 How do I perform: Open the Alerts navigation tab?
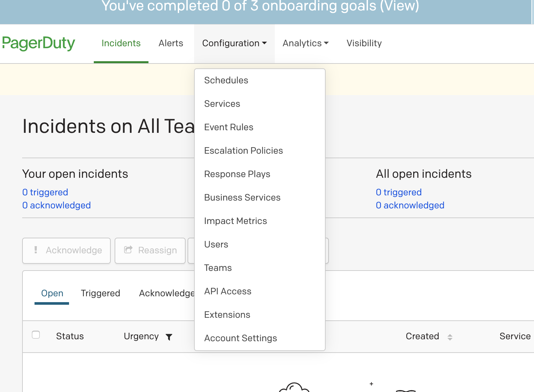[171, 43]
